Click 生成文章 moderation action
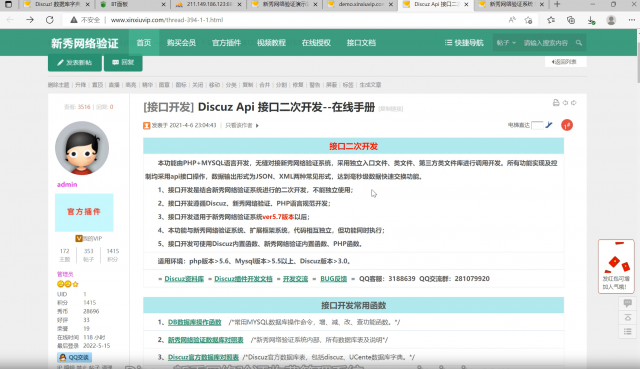Screen dimensions: 640x369 [370, 85]
